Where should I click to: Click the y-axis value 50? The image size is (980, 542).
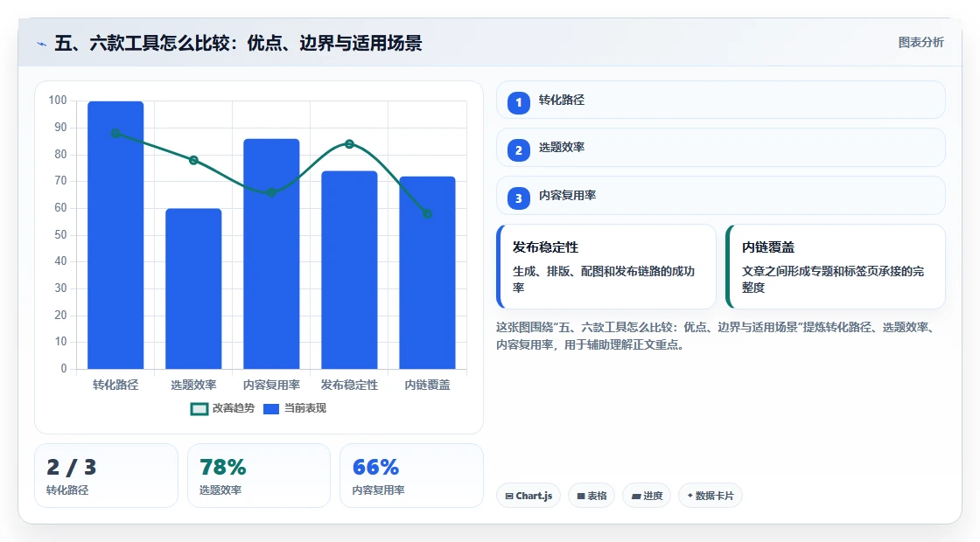tap(60, 235)
